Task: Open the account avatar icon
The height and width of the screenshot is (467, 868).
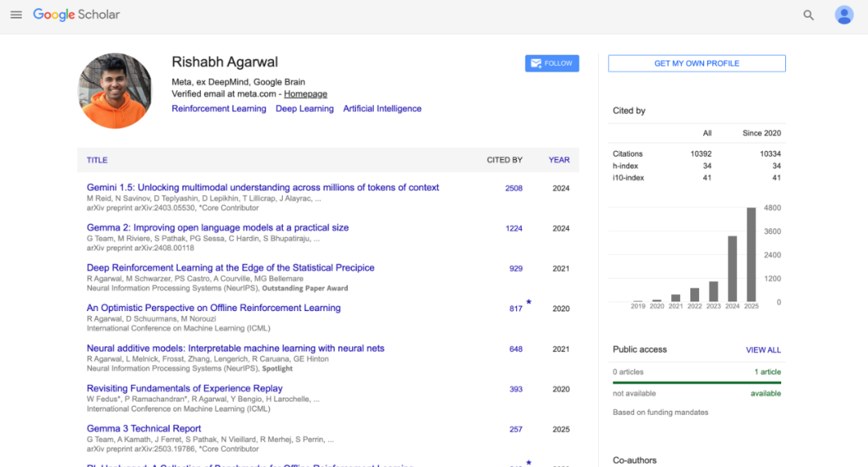Action: pyautogui.click(x=844, y=15)
